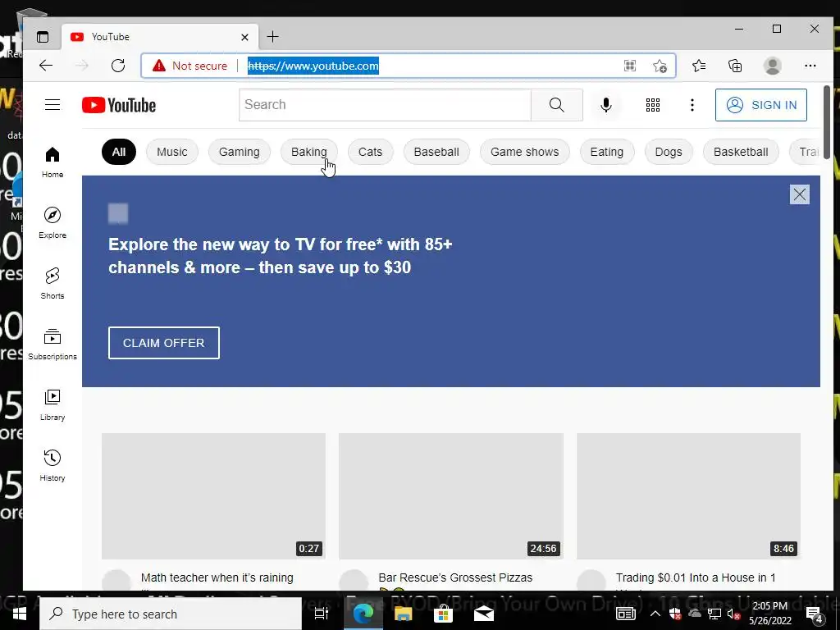The image size is (840, 630).
Task: Open Task View on the taskbar
Action: 321,614
